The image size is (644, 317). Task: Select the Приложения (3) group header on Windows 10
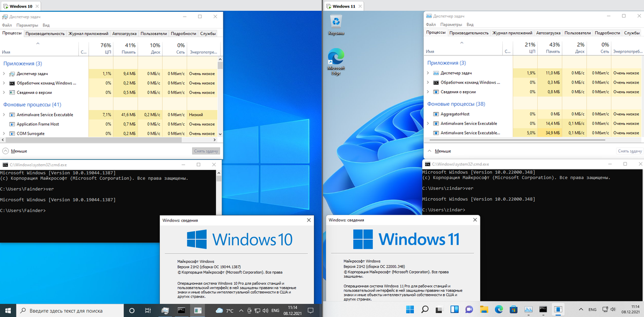pyautogui.click(x=23, y=63)
